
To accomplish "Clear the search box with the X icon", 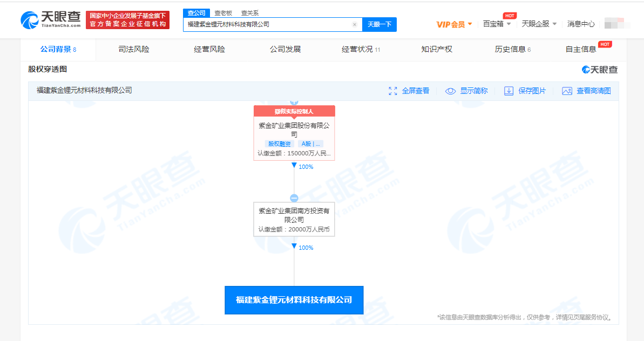I will pyautogui.click(x=355, y=25).
